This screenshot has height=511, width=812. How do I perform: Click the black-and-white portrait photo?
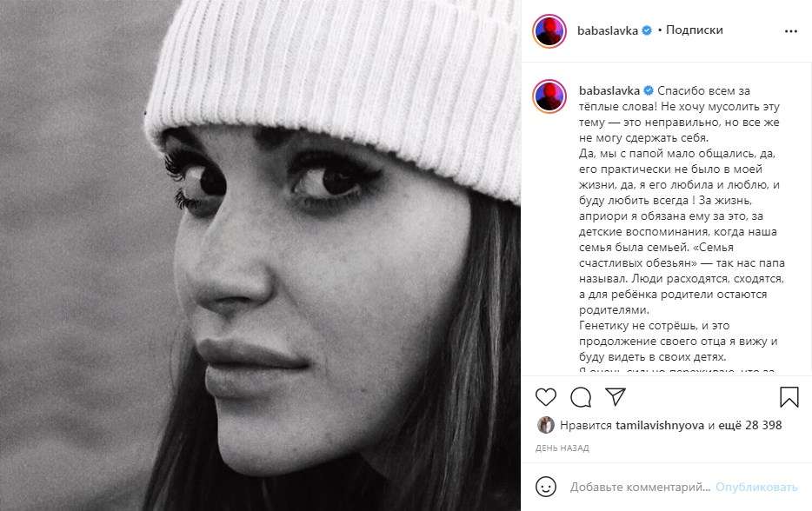260,255
